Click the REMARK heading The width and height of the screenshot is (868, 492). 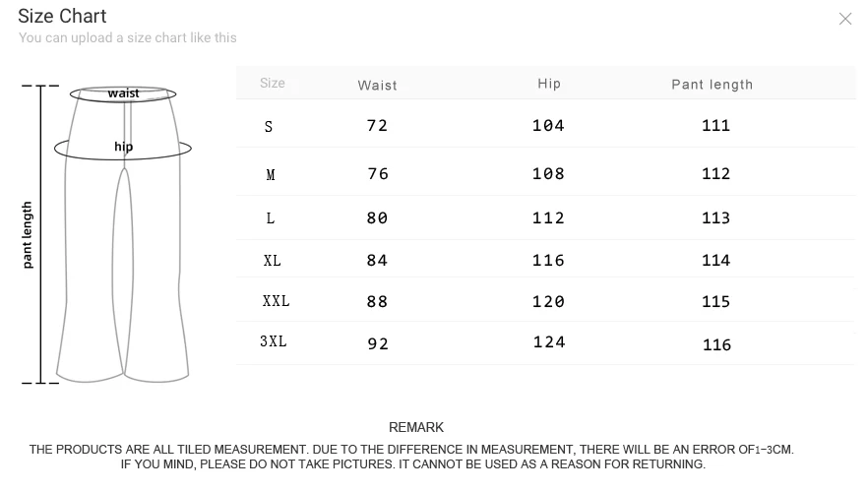[416, 427]
